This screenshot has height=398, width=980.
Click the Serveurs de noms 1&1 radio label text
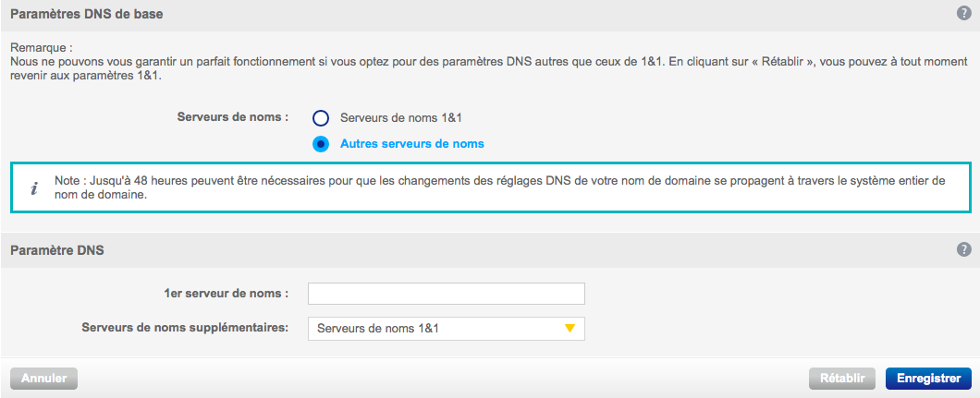pyautogui.click(x=401, y=118)
